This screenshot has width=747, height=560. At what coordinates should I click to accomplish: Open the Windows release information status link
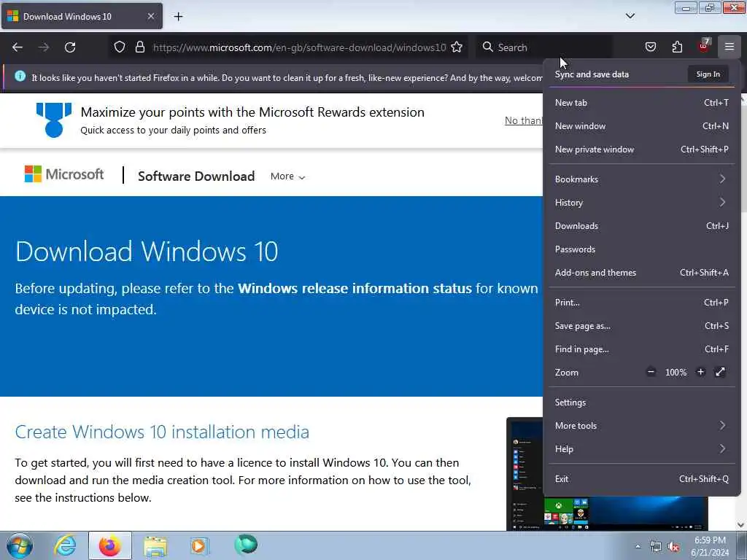click(355, 288)
